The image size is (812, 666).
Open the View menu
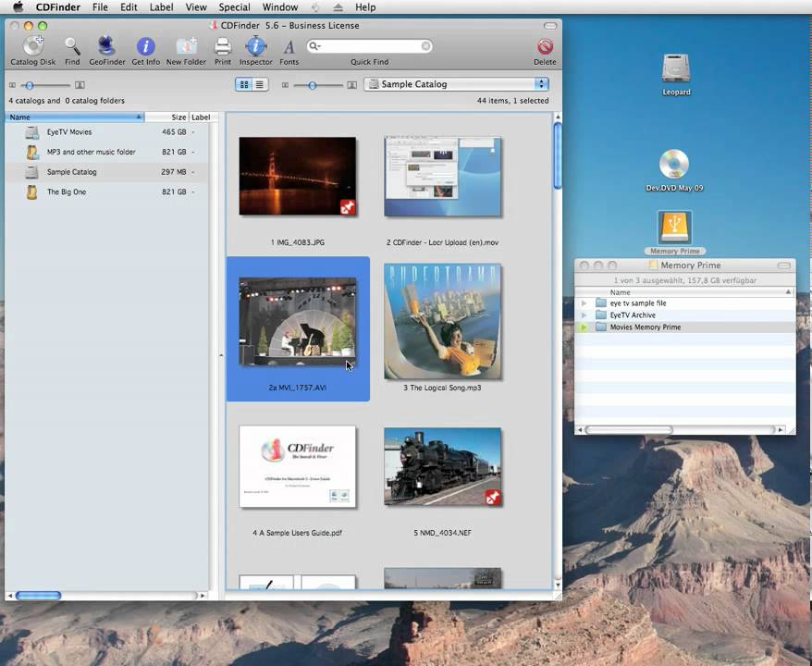pos(196,7)
